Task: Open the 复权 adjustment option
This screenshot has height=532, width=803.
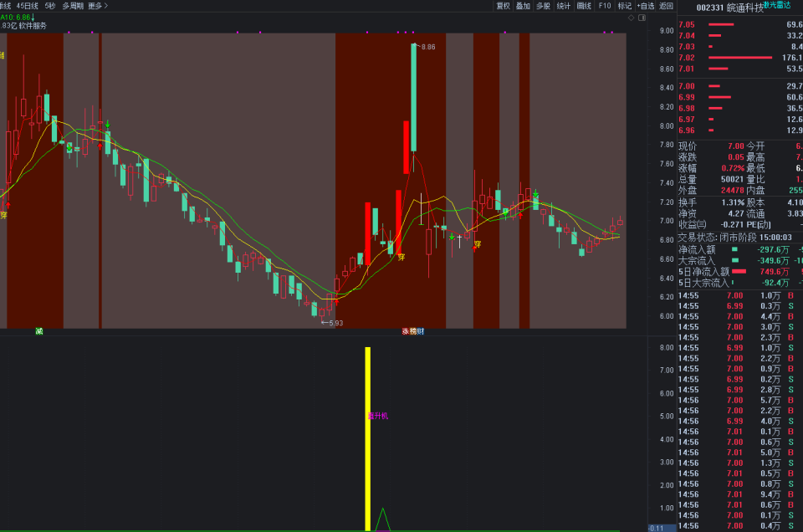Action: (x=503, y=6)
